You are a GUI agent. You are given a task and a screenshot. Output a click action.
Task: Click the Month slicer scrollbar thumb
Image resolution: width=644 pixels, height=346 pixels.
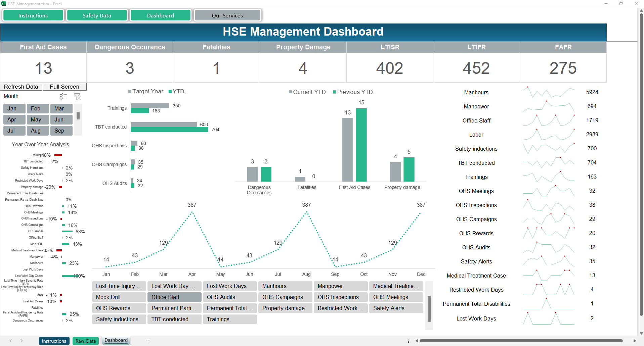point(78,115)
